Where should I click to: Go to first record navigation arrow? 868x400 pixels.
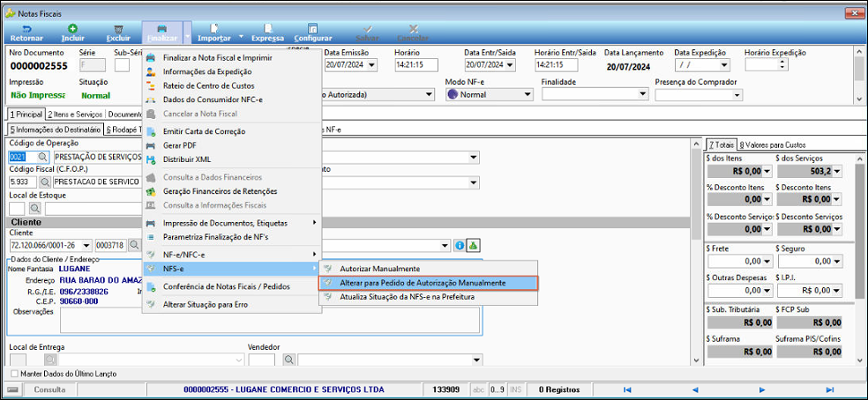click(627, 389)
